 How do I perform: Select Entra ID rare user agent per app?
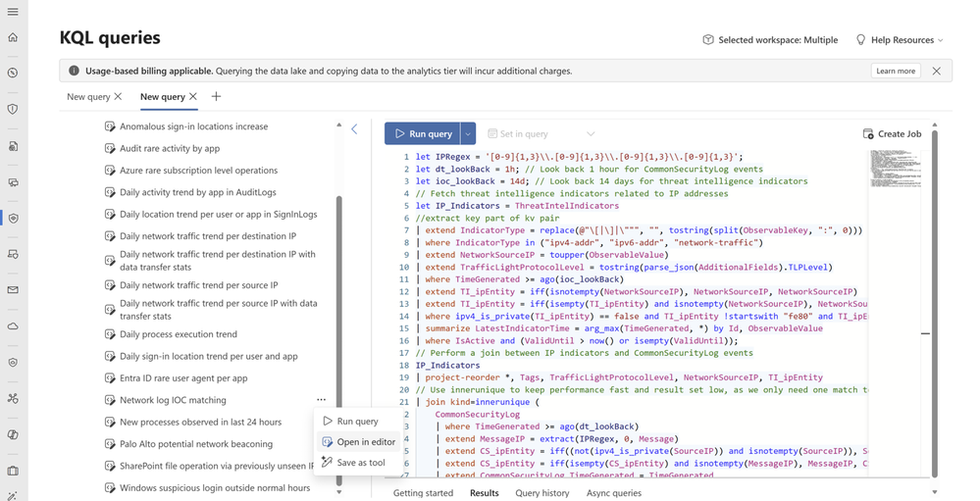[183, 377]
